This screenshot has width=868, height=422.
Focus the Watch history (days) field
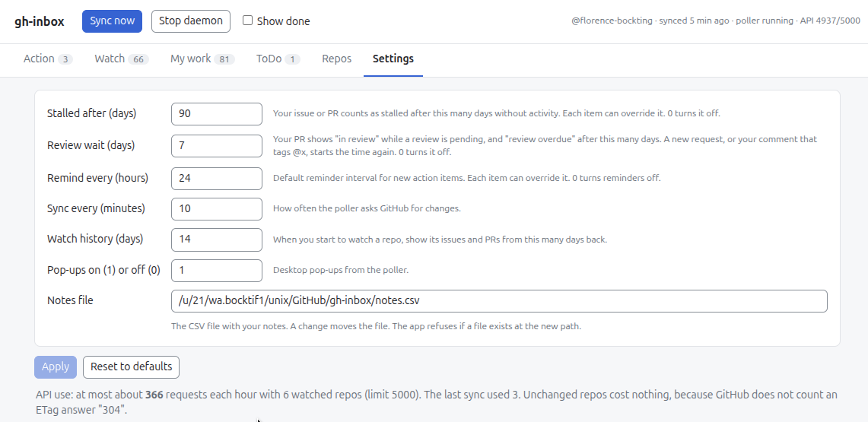pyautogui.click(x=217, y=240)
